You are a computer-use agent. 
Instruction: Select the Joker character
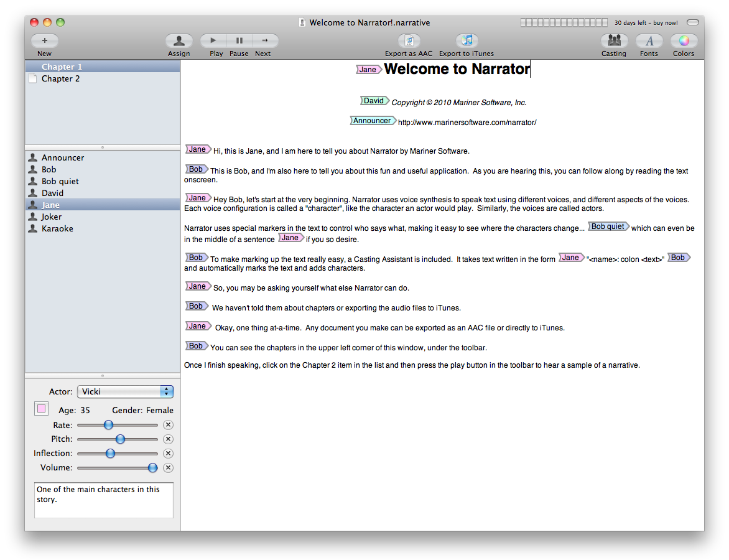tap(102, 217)
